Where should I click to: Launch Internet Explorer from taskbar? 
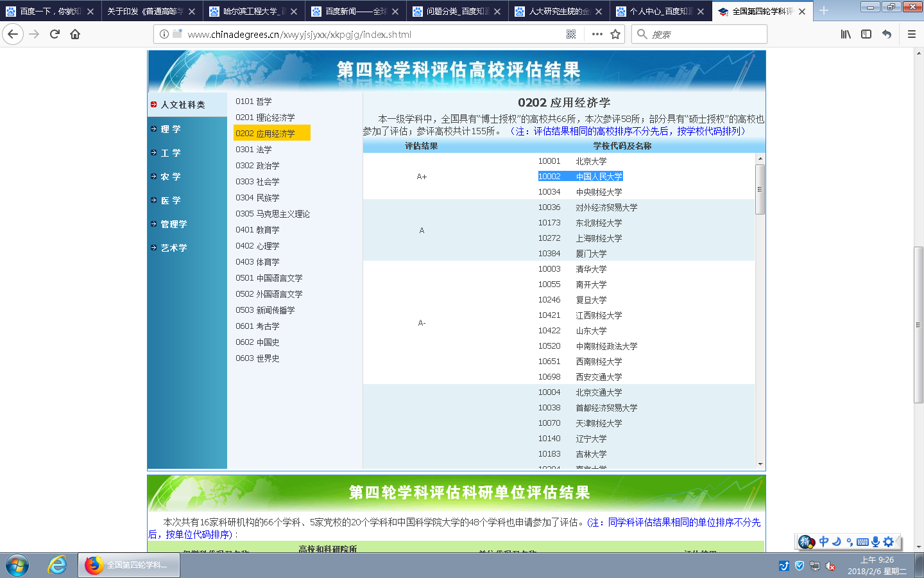(x=57, y=565)
